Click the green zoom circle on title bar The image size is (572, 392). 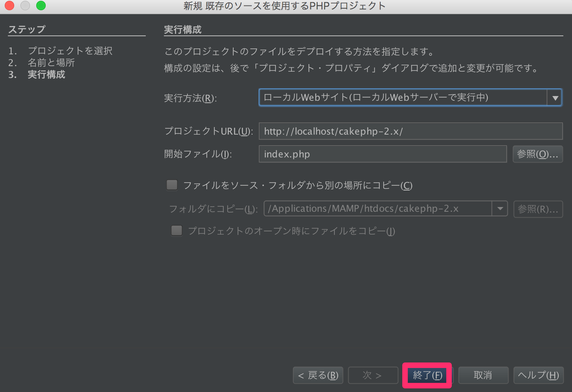pos(41,6)
